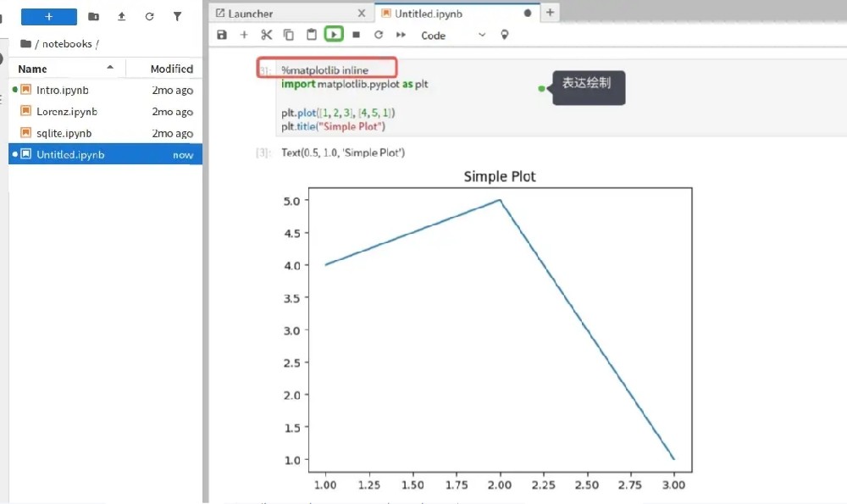Restart kernel and run all cells
The image size is (847, 504).
[x=401, y=35]
